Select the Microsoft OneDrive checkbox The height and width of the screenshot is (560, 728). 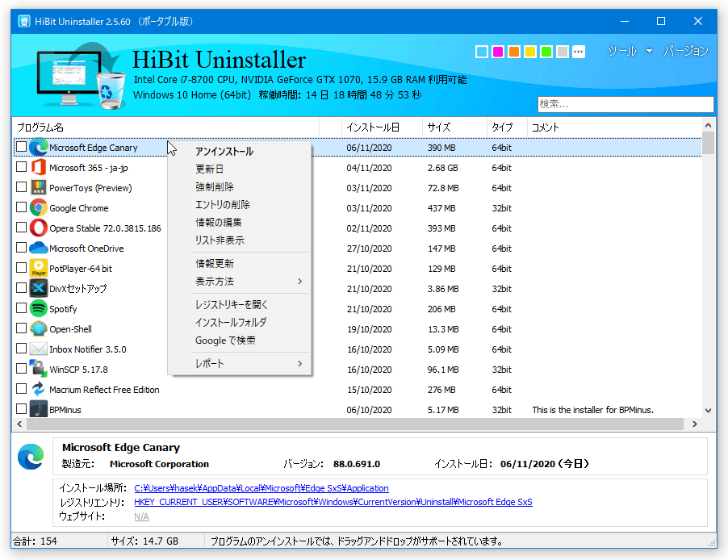[21, 248]
